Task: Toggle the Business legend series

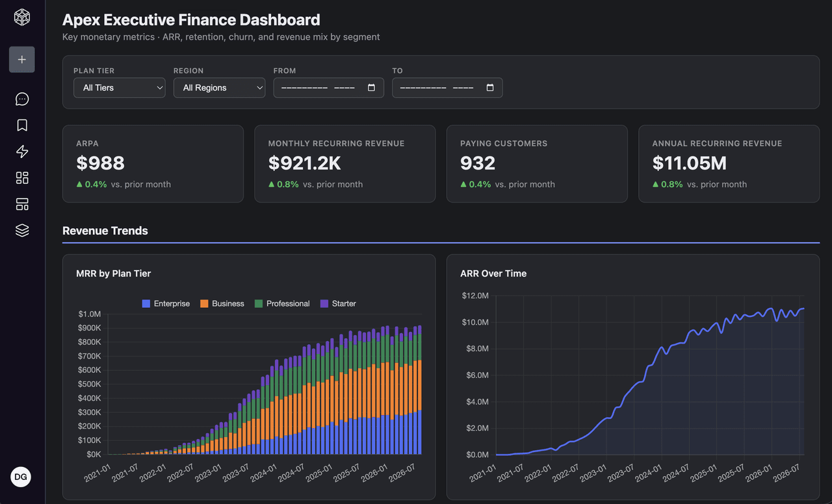Action: pyautogui.click(x=222, y=303)
